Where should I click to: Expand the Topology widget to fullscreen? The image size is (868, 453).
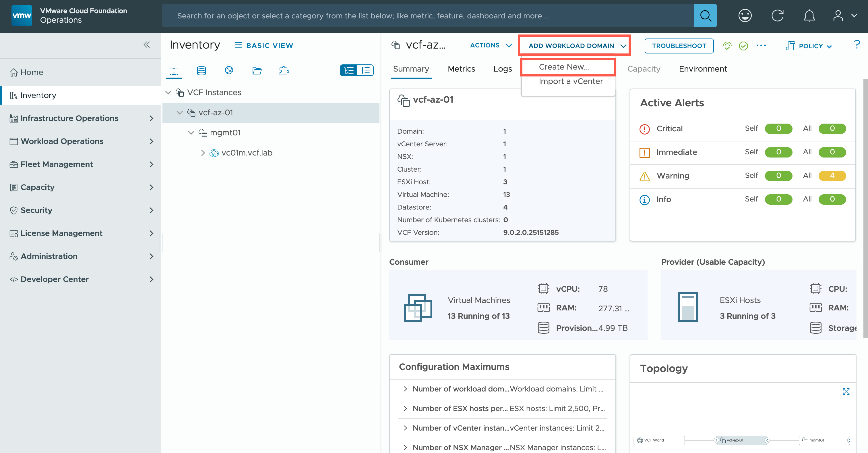(846, 391)
